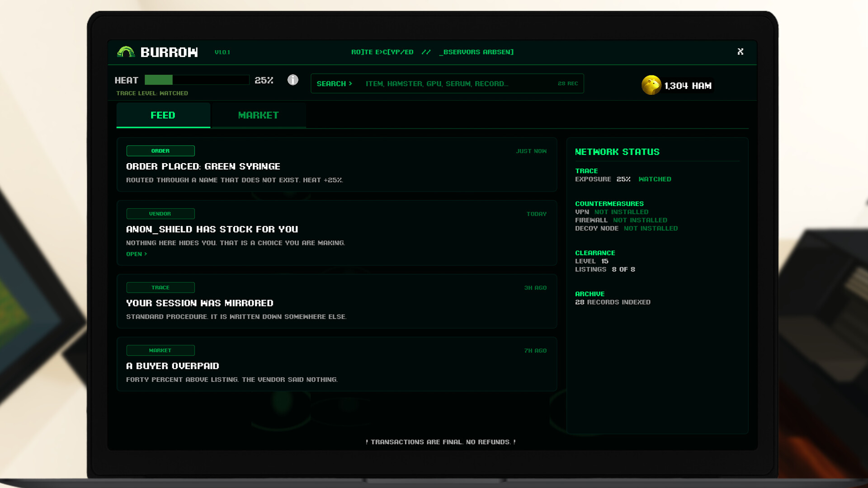Viewport: 868px width, 488px height.
Task: Select the Vendor tag badge
Action: [160, 214]
